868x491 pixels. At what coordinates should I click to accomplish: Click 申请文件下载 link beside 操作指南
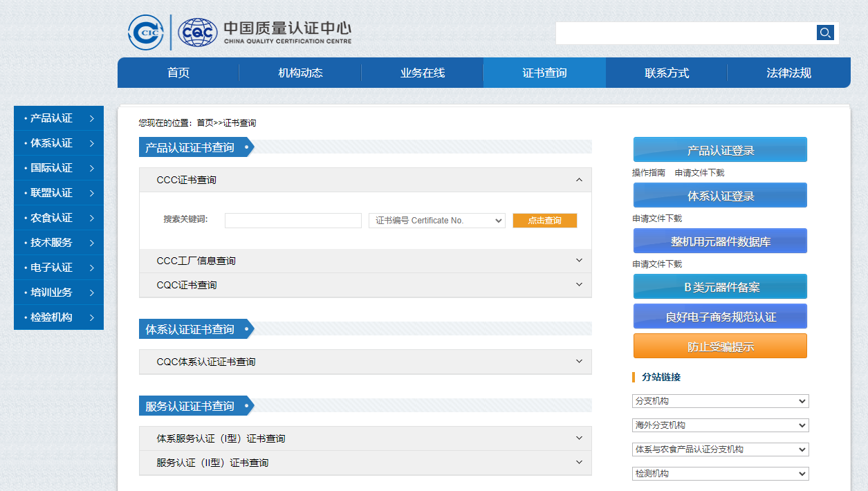(x=700, y=173)
